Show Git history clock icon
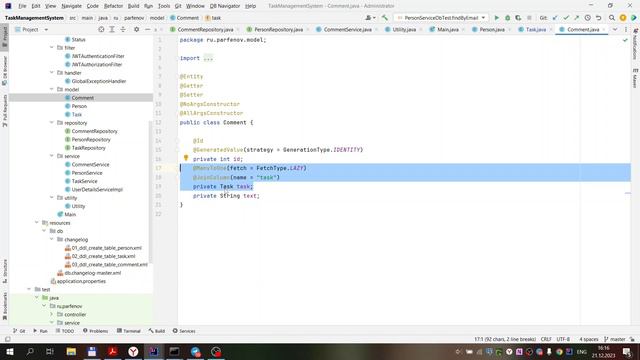The height and width of the screenshot is (360, 640). [587, 18]
